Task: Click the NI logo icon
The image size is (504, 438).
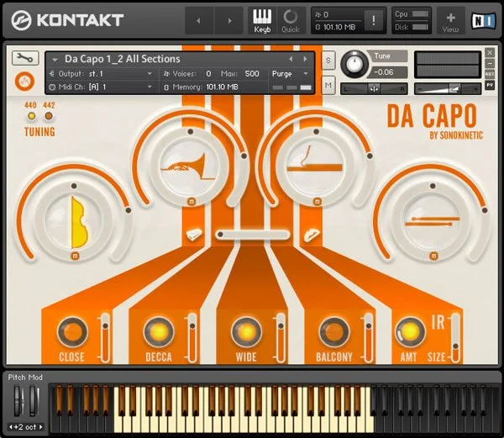Action: pos(483,21)
